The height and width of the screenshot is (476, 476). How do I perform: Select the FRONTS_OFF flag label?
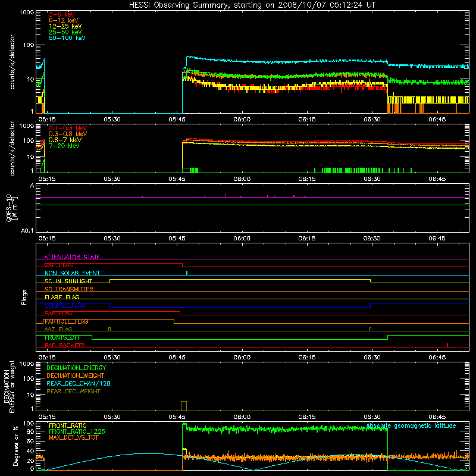(x=62, y=337)
